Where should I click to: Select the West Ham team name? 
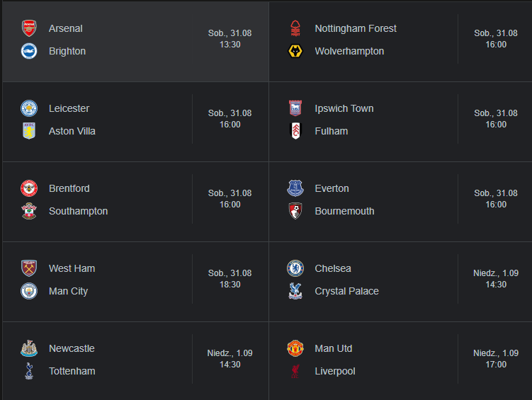(x=72, y=268)
